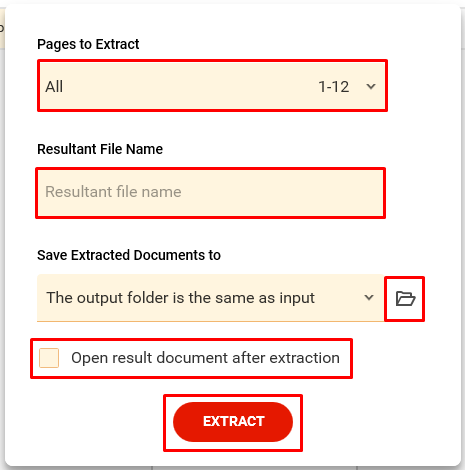Click the 'Resultant File Name' heading
465x470 pixels.
(x=100, y=149)
